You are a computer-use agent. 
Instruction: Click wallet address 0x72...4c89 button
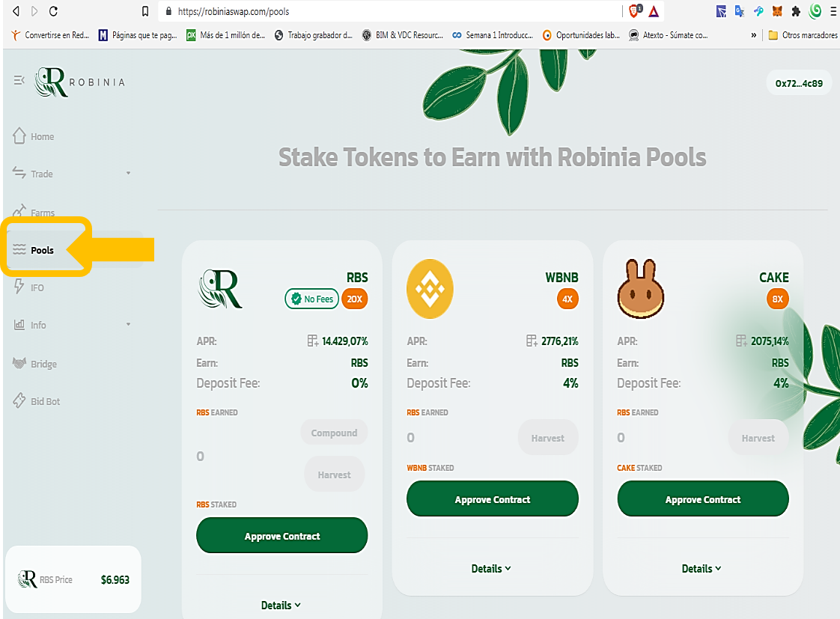pyautogui.click(x=799, y=83)
